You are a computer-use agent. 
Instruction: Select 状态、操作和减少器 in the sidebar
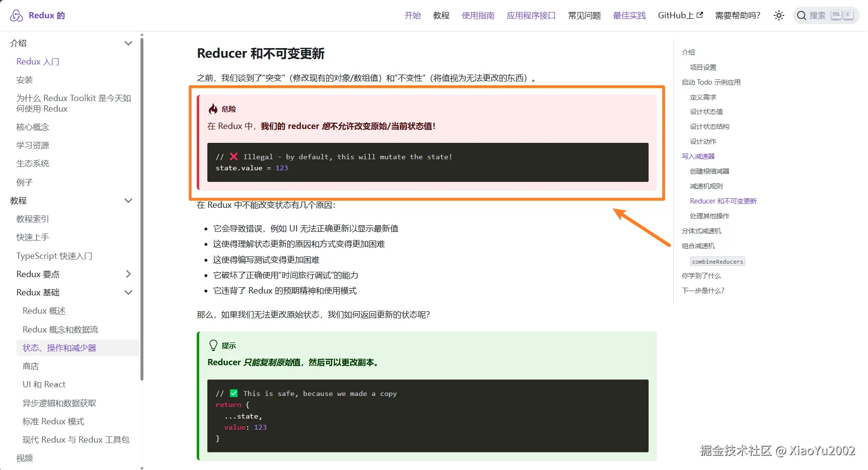(60, 347)
